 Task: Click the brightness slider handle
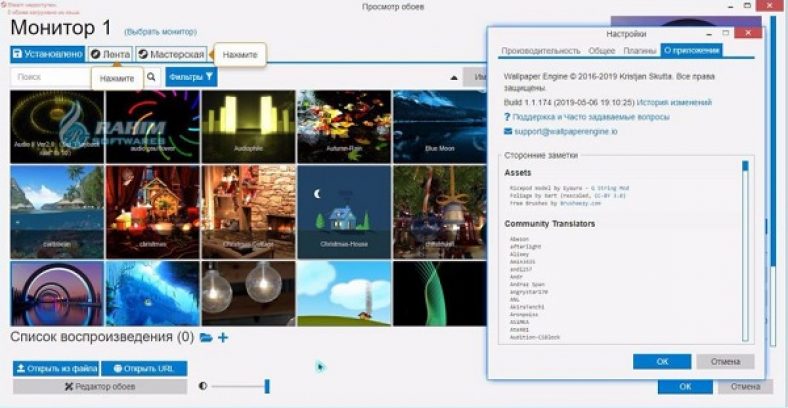click(267, 386)
